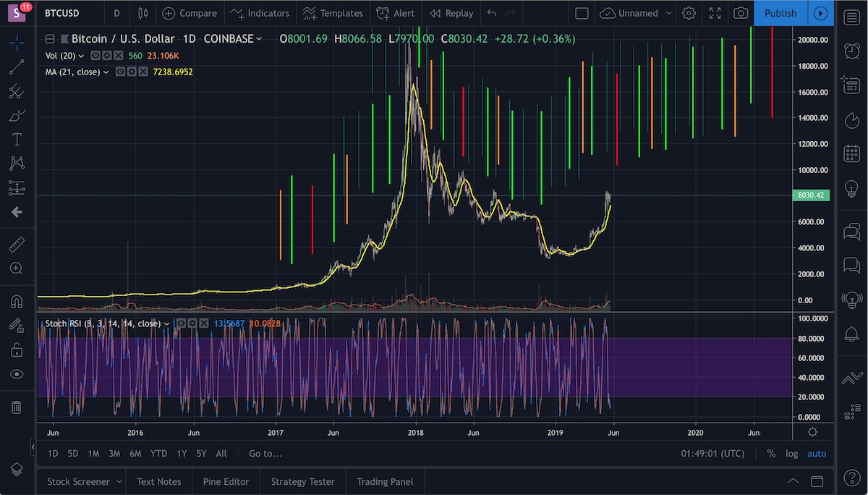Click the Compare button
The image size is (868, 495).
point(189,13)
